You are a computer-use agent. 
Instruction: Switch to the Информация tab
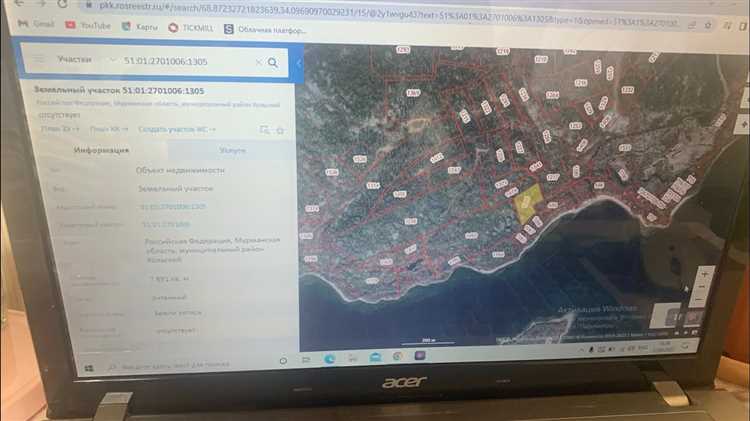click(x=101, y=150)
